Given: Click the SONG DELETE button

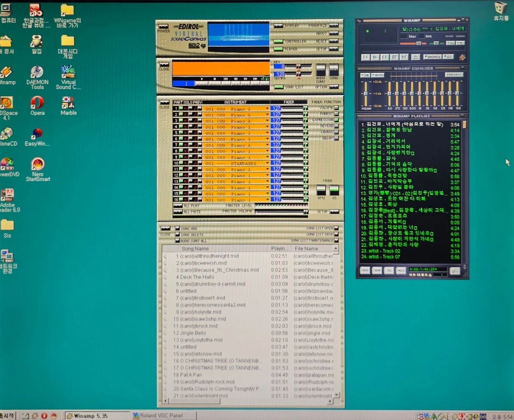Looking at the screenshot, I should click(x=177, y=235).
